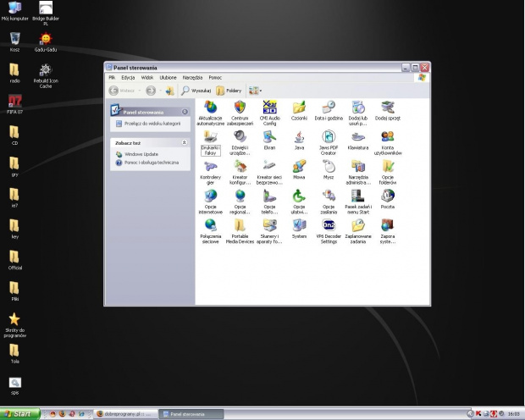Open Połączenia sieciowe icon
Image resolution: width=525 pixels, height=420 pixels.
tap(210, 231)
